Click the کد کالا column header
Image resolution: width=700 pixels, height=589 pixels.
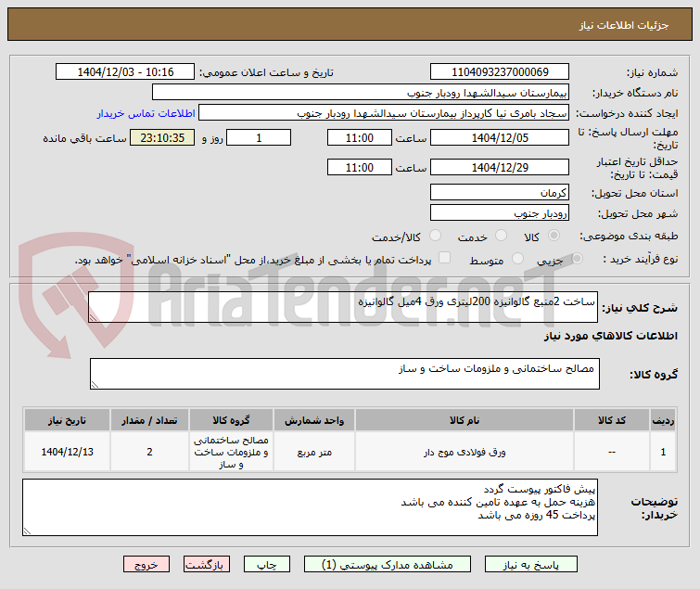click(612, 420)
